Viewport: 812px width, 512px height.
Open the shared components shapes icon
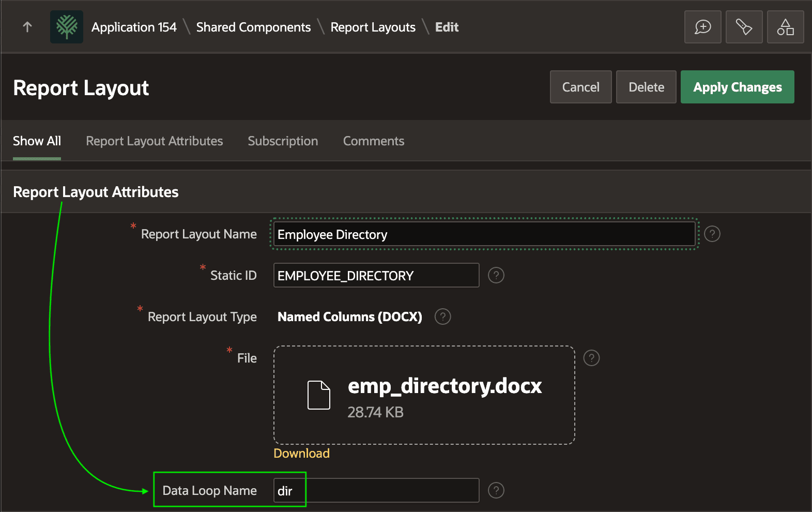(x=785, y=27)
